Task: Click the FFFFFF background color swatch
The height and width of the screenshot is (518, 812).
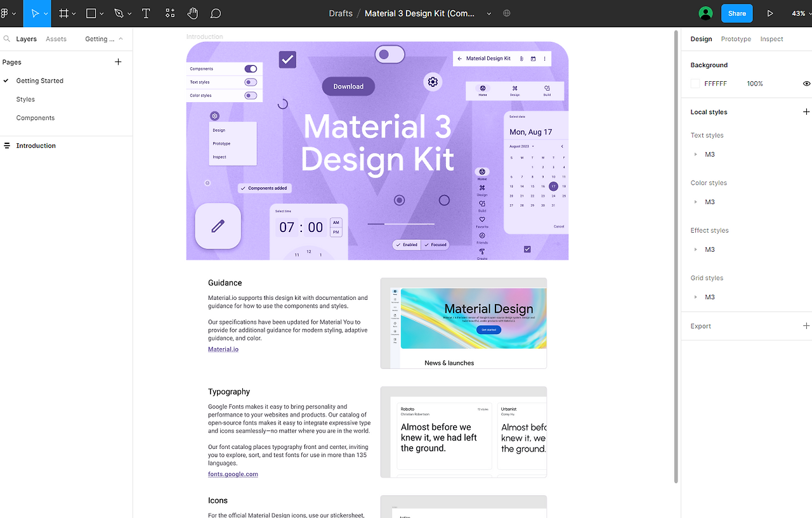Action: click(x=695, y=84)
